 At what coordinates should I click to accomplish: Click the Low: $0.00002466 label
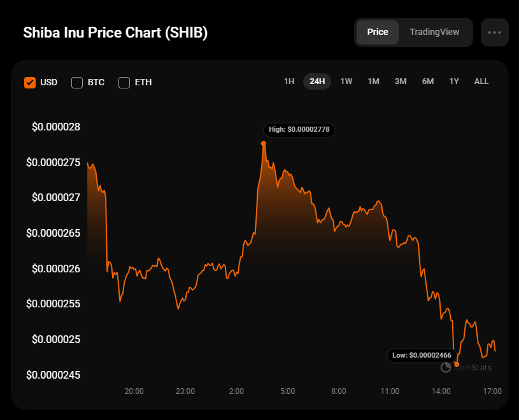422,355
